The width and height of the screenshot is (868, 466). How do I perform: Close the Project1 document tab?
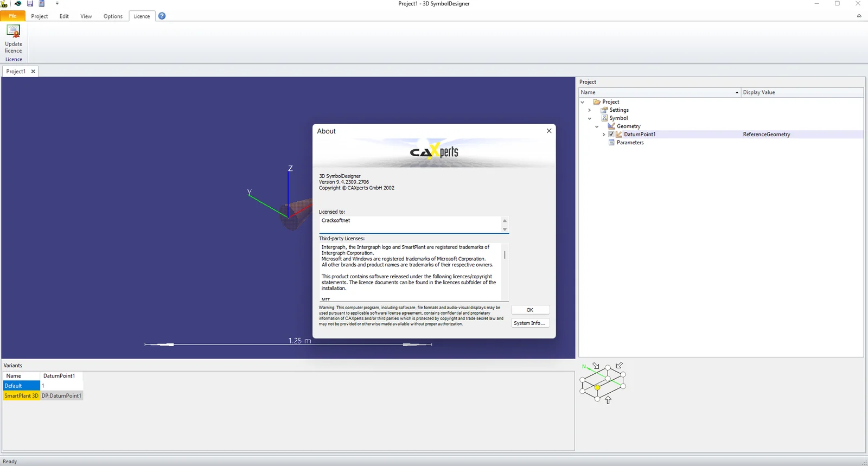tap(33, 72)
